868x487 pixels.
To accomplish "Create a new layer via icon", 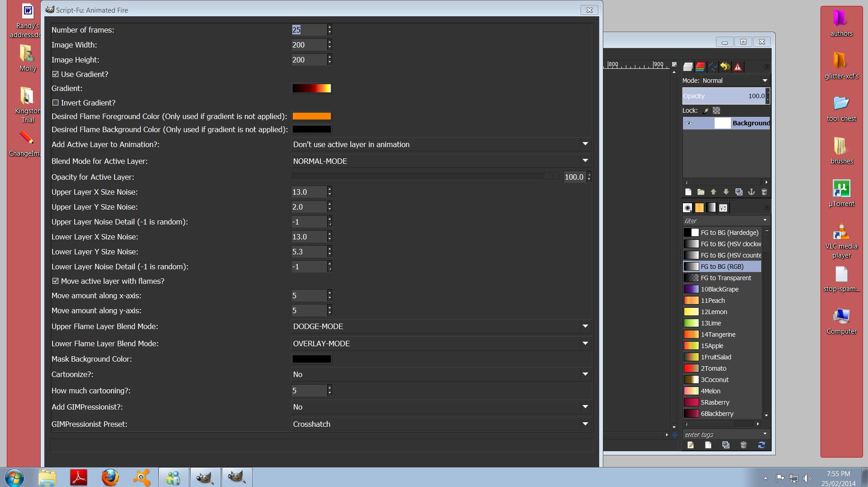I will [688, 192].
